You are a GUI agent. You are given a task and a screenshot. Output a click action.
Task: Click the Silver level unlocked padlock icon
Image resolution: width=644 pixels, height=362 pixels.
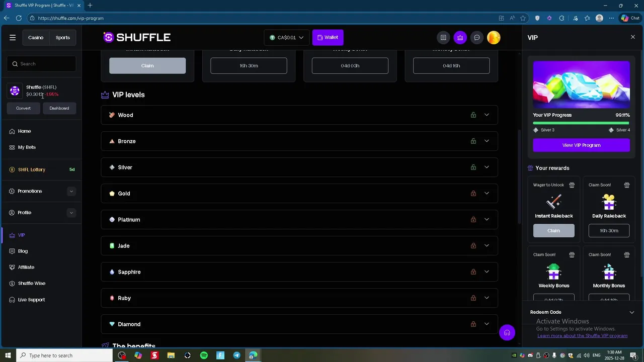pyautogui.click(x=473, y=167)
